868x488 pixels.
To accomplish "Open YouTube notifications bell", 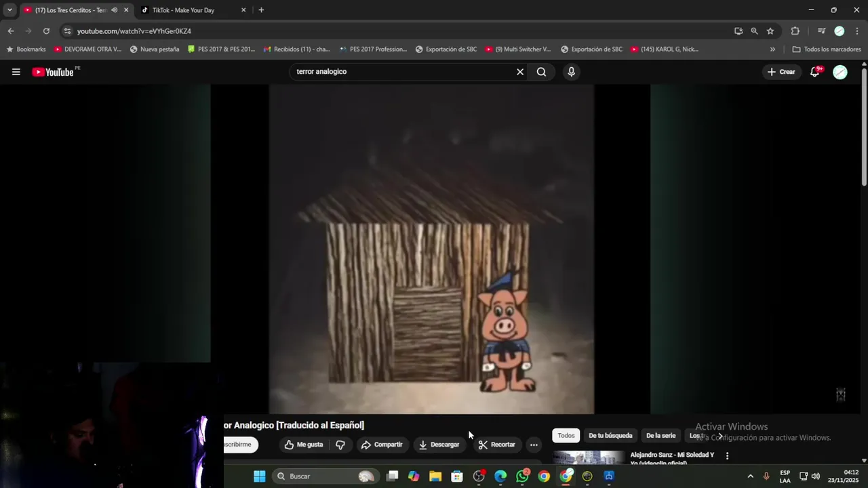I will pyautogui.click(x=815, y=72).
